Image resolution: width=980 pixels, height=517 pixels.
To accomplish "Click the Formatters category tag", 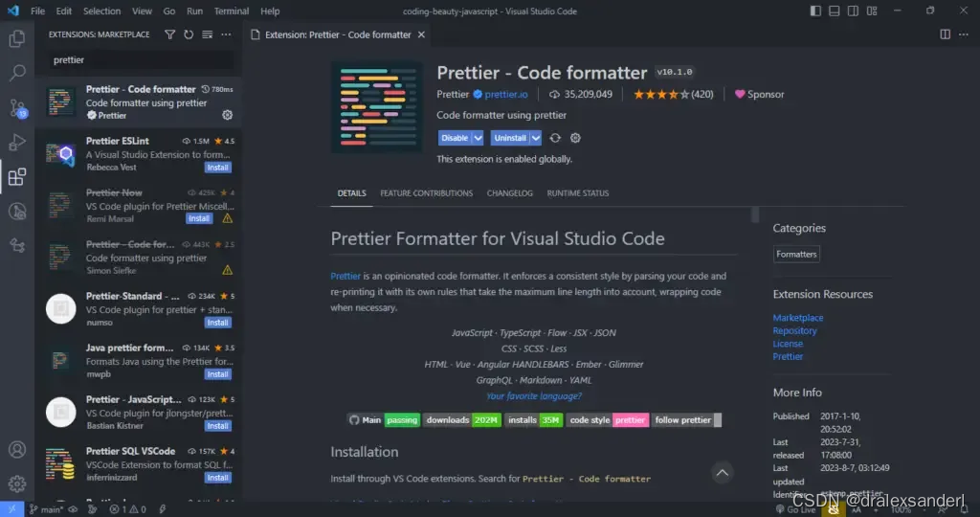I will pos(796,255).
